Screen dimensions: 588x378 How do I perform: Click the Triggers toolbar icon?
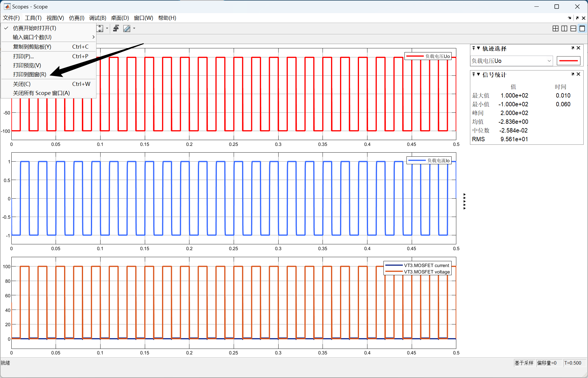point(116,28)
